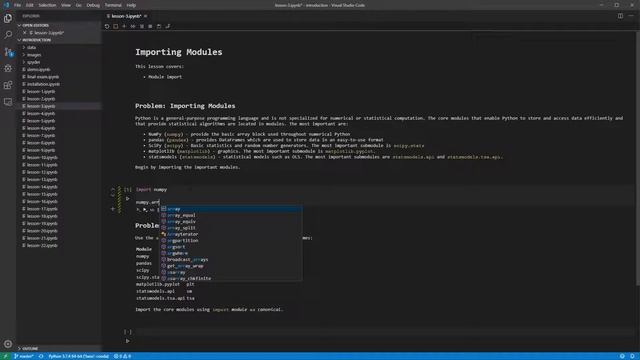Open the Help menu
This screenshot has height=360, width=640.
coord(131,5)
